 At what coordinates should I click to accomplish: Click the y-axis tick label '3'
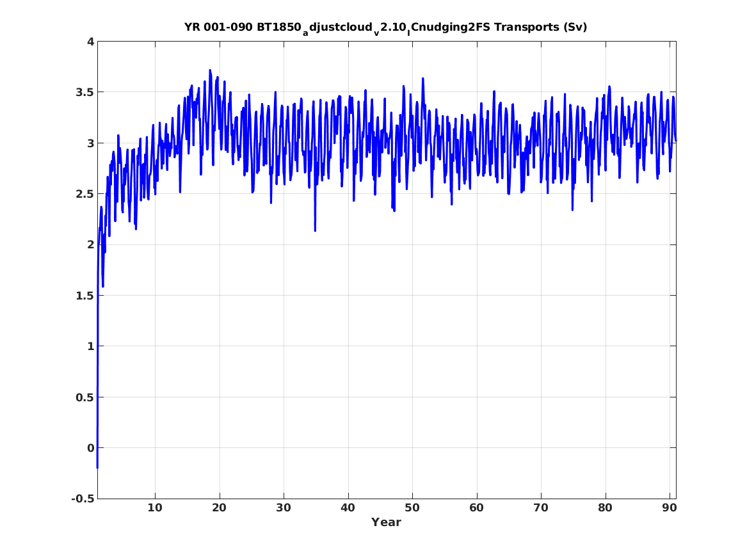90,143
